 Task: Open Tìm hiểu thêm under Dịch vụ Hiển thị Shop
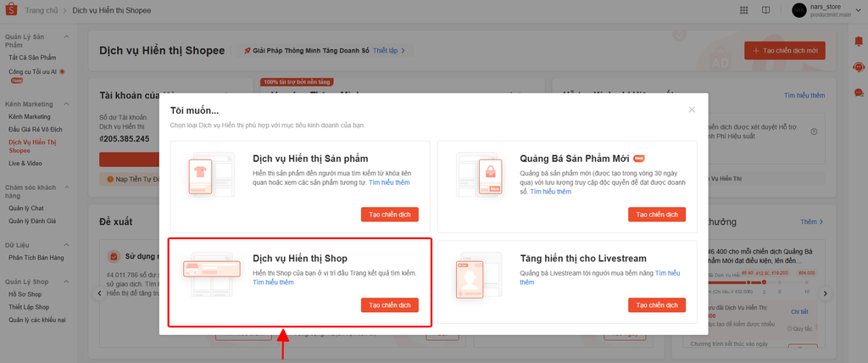point(274,282)
